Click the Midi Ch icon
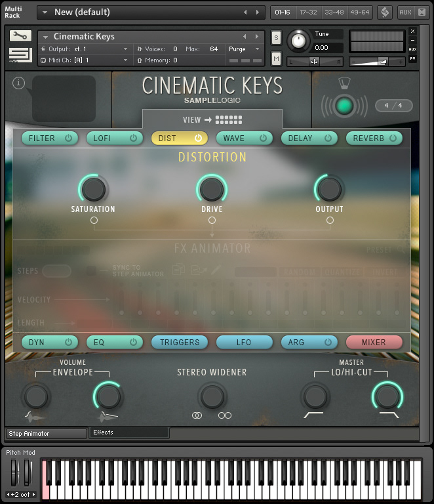434x504 pixels. click(43, 60)
